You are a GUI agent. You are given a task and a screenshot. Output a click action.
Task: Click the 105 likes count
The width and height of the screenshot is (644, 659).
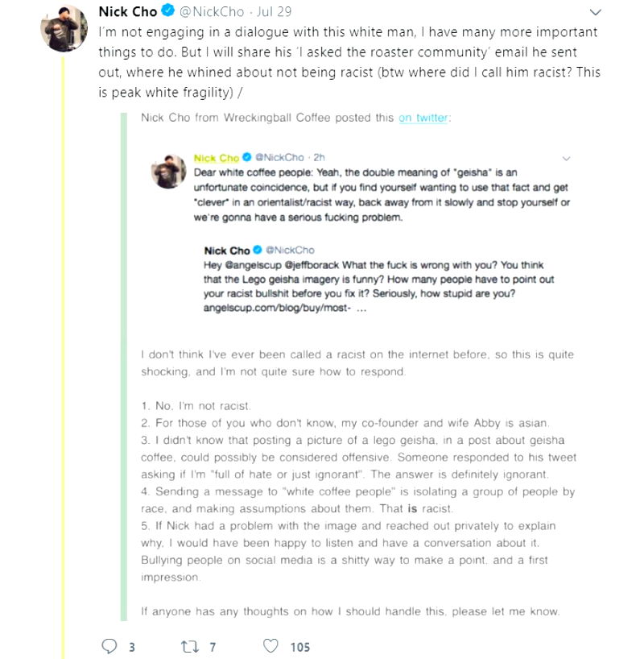coord(299,646)
